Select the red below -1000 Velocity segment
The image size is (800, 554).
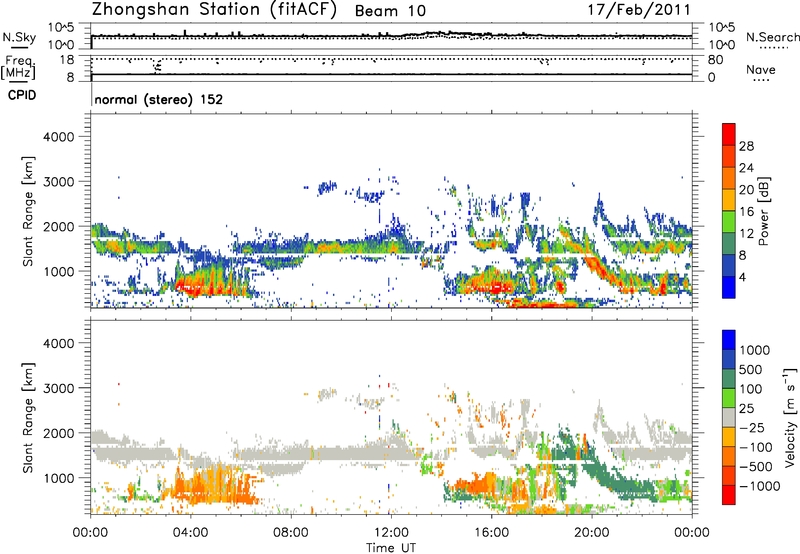[x=729, y=495]
